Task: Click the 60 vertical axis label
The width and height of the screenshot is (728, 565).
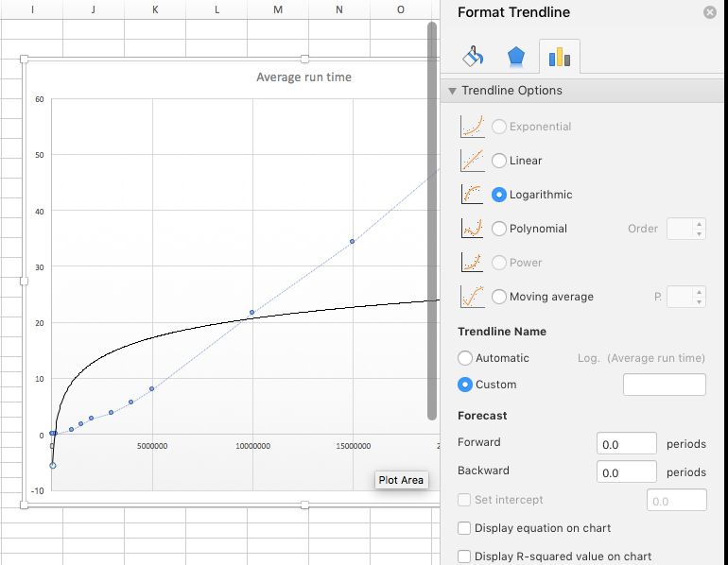Action: pyautogui.click(x=40, y=99)
